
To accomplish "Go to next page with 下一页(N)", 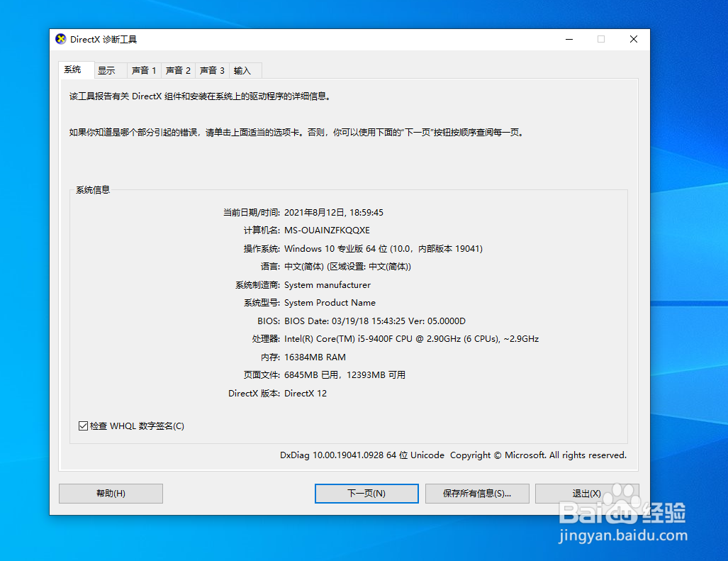I will 366,493.
